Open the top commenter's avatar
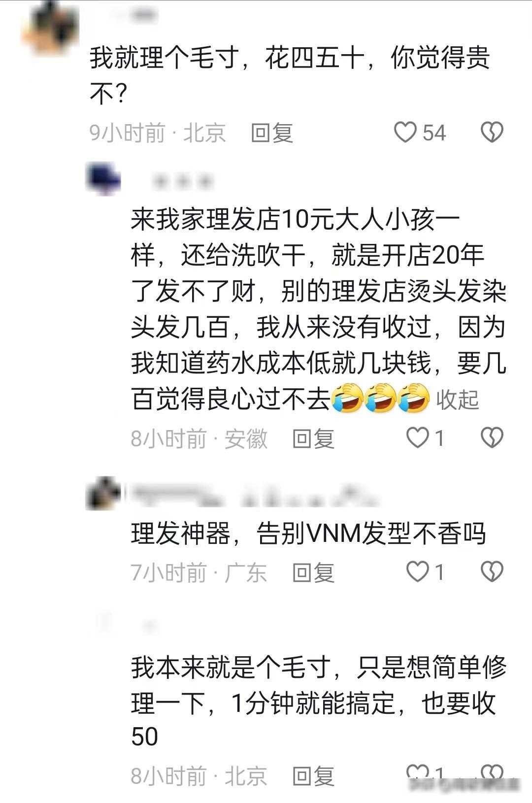This screenshot has height=803, width=532. tap(51, 31)
